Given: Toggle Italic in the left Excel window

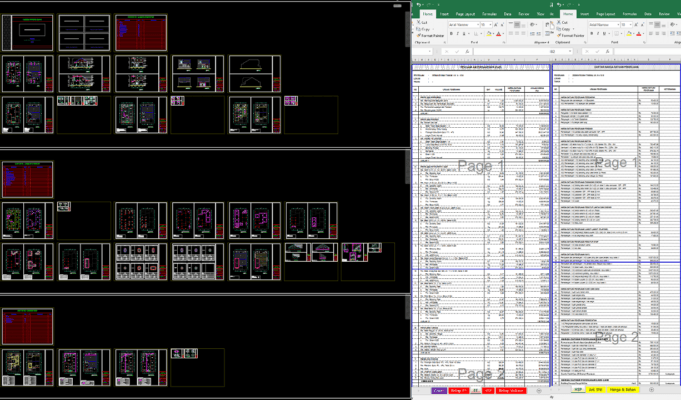Looking at the screenshot, I should [457, 33].
